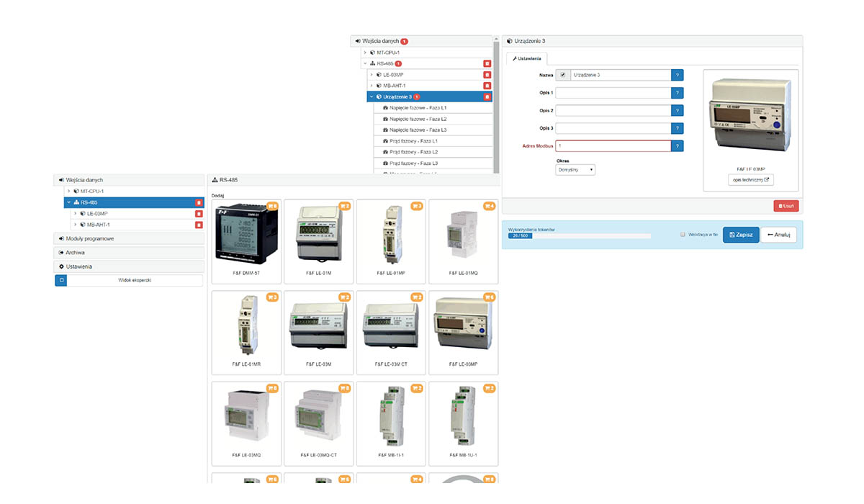Enable the Walidacja w tle checkbox
Viewport: 864px width, 504px height.
point(683,235)
